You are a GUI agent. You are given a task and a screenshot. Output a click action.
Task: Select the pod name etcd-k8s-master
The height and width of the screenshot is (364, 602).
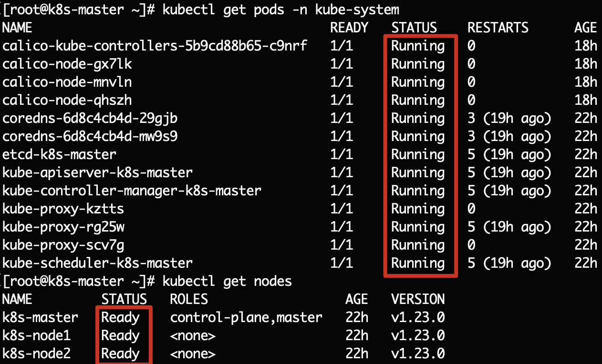[x=60, y=154]
